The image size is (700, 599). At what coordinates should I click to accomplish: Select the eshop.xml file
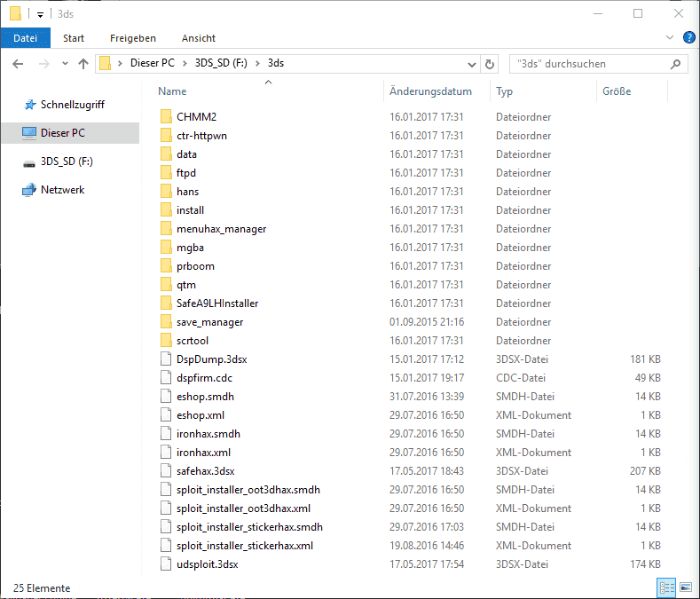point(201,415)
